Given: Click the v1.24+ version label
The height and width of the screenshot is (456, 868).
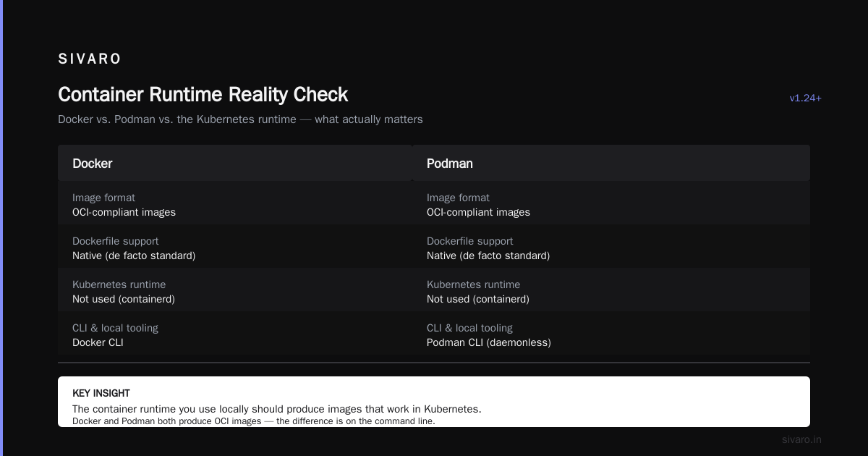Looking at the screenshot, I should tap(805, 98).
